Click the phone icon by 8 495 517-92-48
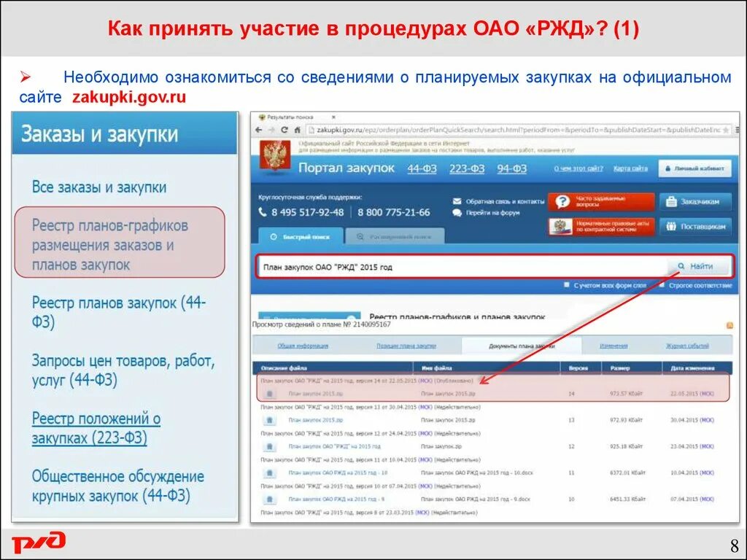747x560 pixels. (263, 212)
